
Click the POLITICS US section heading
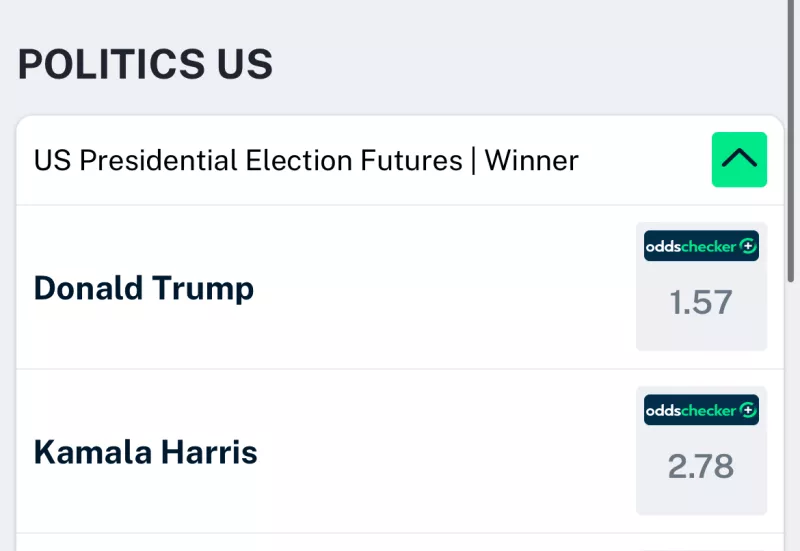(x=145, y=64)
